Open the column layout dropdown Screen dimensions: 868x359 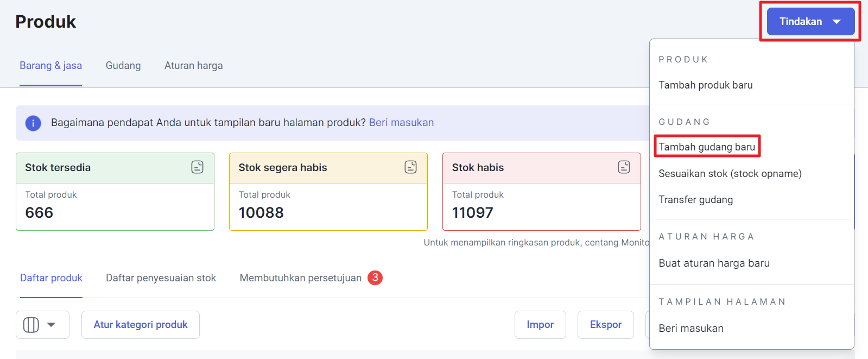coord(42,325)
